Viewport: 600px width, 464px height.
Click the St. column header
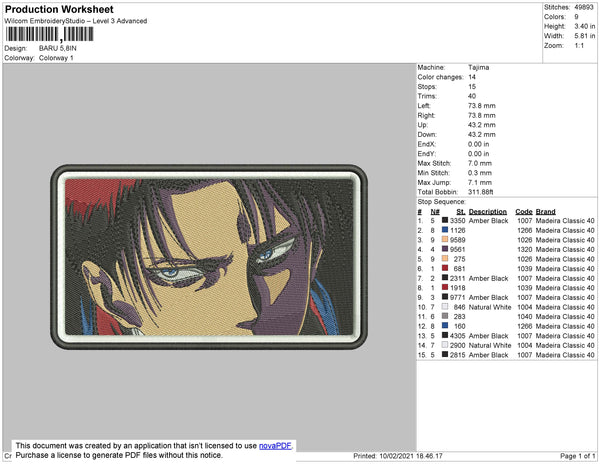(461, 212)
